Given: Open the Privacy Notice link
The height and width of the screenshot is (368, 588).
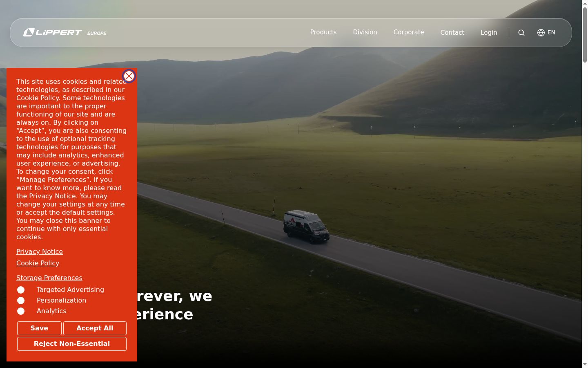Looking at the screenshot, I should (x=40, y=252).
